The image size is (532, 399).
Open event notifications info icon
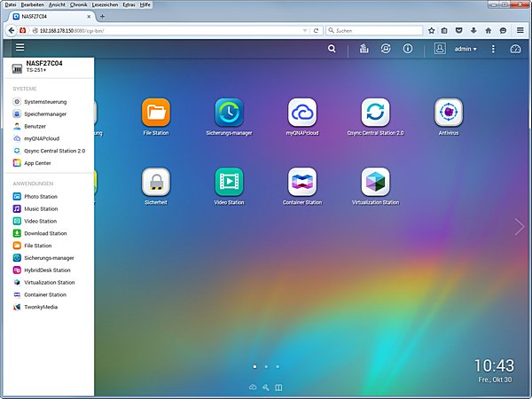(x=408, y=49)
